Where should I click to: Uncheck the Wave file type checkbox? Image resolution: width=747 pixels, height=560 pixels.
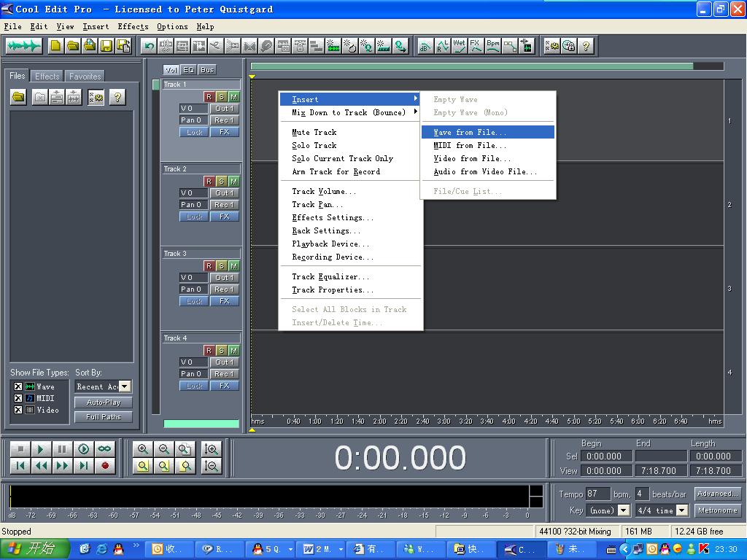18,386
